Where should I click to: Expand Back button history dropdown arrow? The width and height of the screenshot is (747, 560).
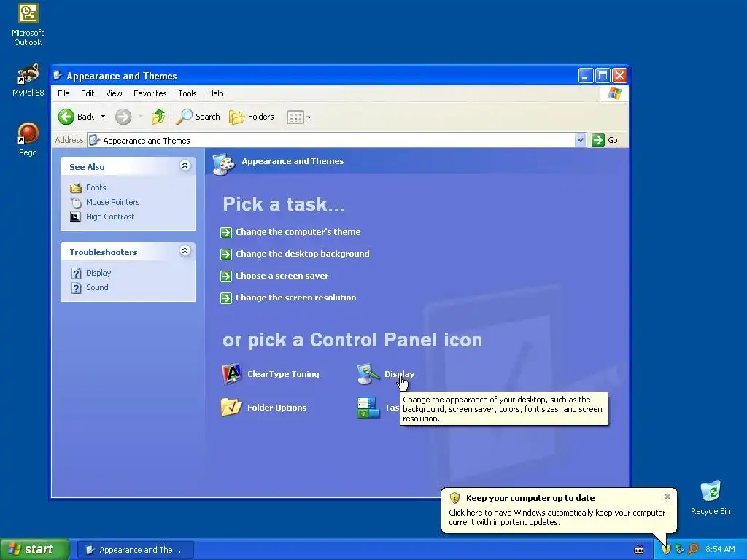(x=103, y=117)
